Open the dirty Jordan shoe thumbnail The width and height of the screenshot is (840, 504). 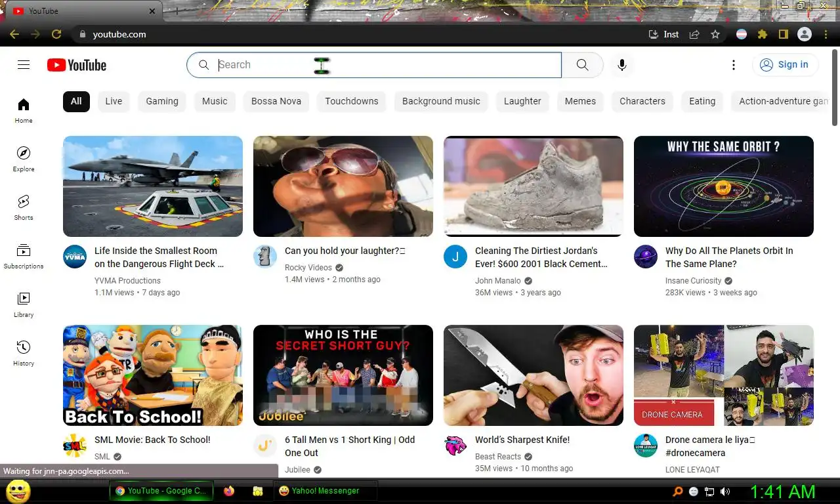coord(534,186)
